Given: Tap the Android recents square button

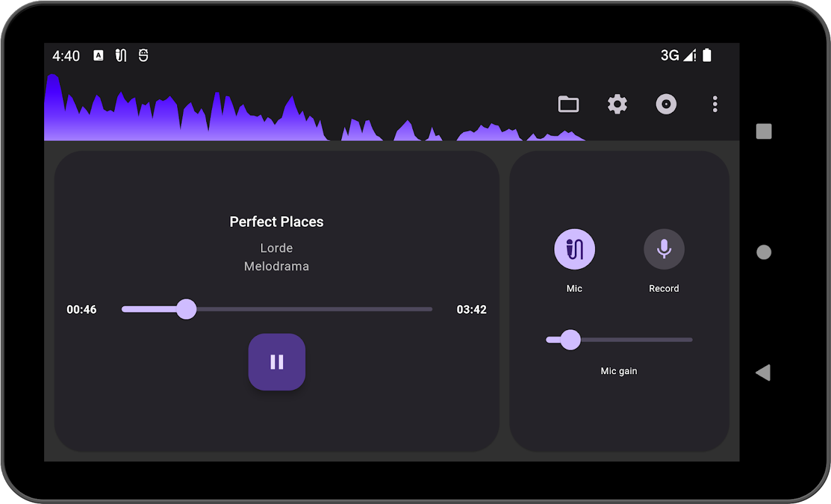Looking at the screenshot, I should click(764, 131).
